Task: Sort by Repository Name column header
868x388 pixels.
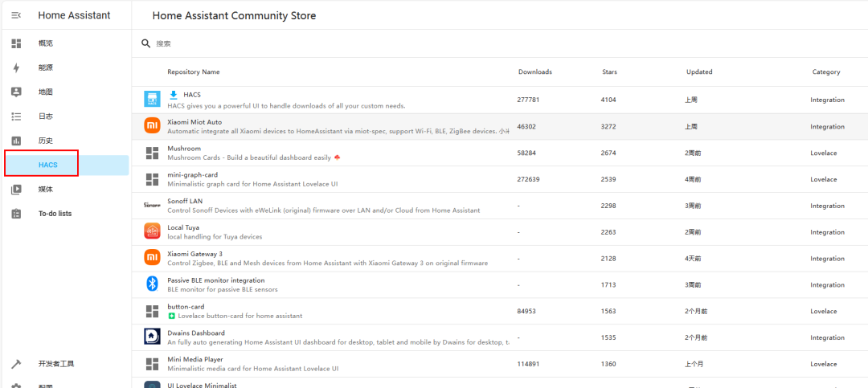Action: [x=193, y=72]
